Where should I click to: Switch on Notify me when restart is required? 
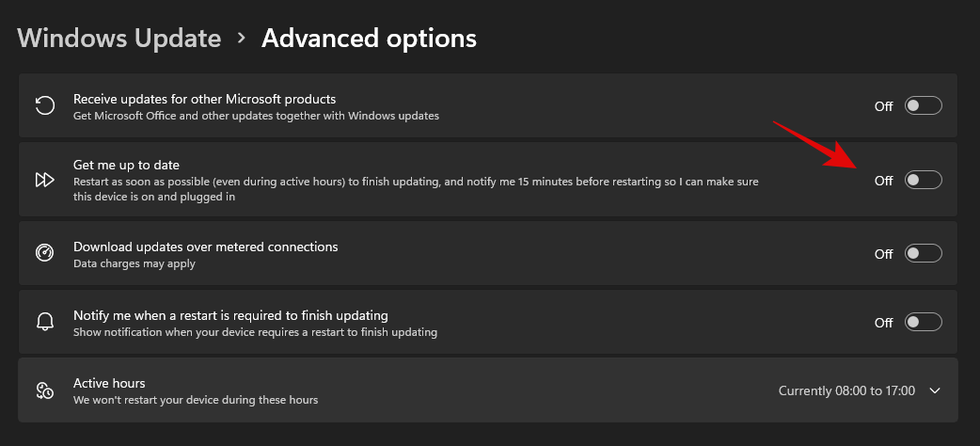(923, 323)
